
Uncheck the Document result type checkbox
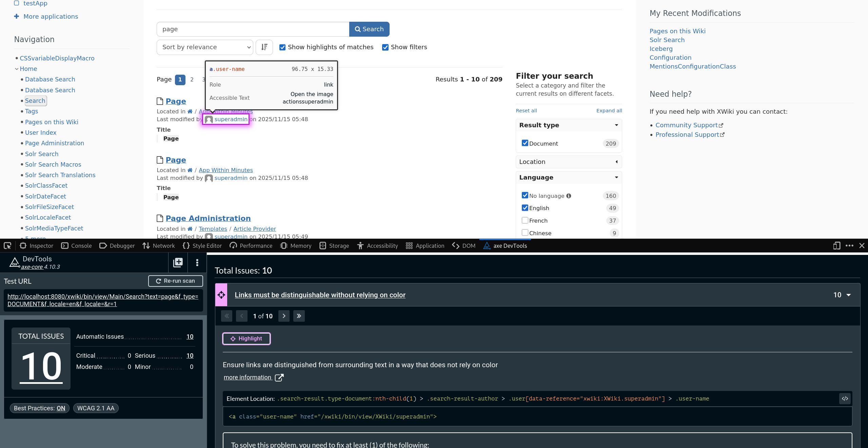pyautogui.click(x=525, y=143)
